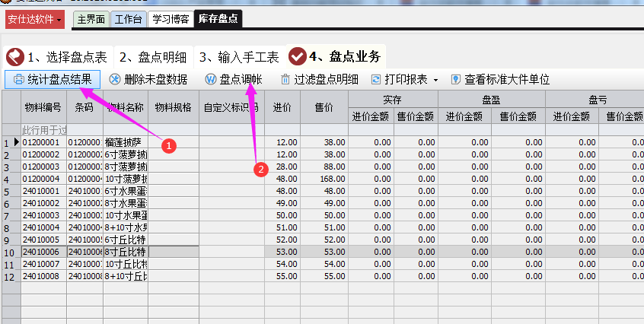The width and height of the screenshot is (644, 324).
Task: Select the 库存盘点 tab
Action: [218, 18]
